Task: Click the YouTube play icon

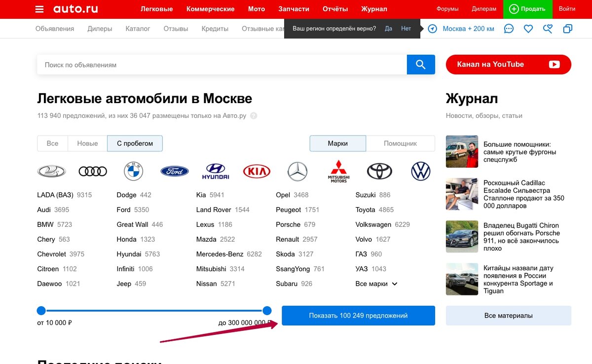Action: [x=554, y=64]
